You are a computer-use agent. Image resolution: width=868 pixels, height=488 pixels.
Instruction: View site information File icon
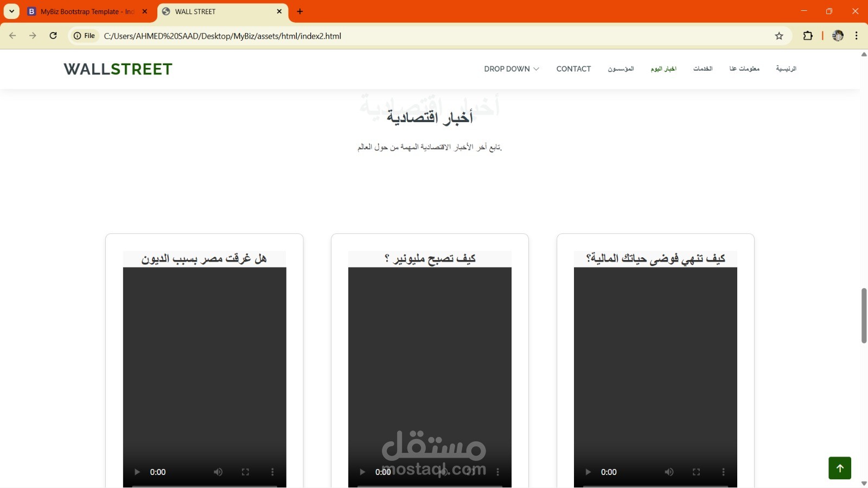pyautogui.click(x=84, y=36)
